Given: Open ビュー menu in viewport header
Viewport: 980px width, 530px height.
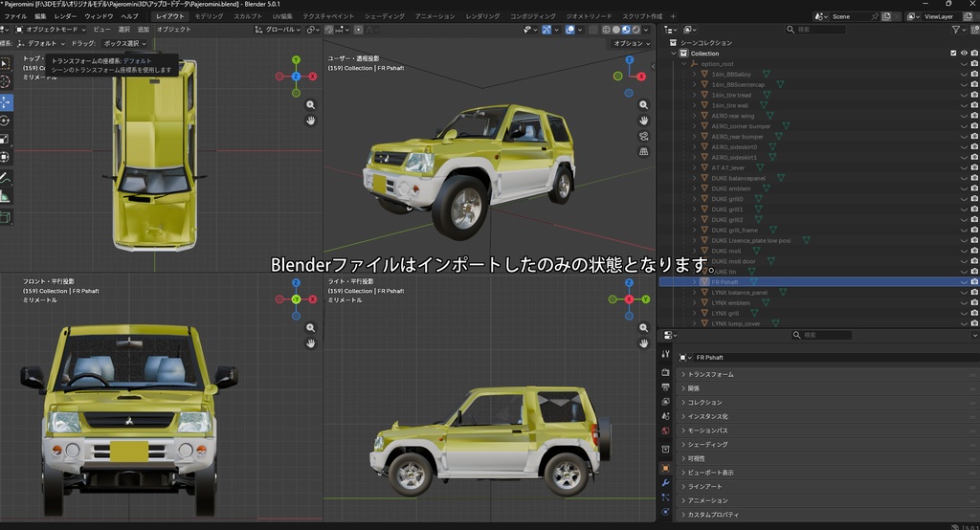Looking at the screenshot, I should click(101, 30).
